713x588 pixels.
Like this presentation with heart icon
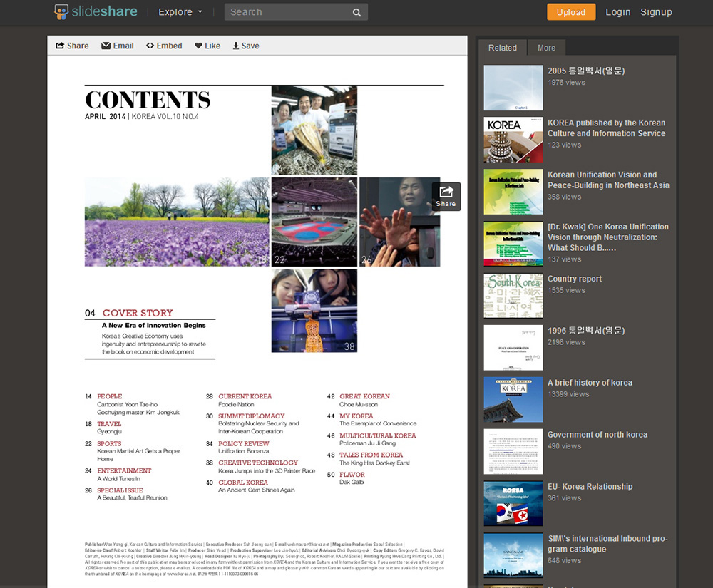[198, 46]
